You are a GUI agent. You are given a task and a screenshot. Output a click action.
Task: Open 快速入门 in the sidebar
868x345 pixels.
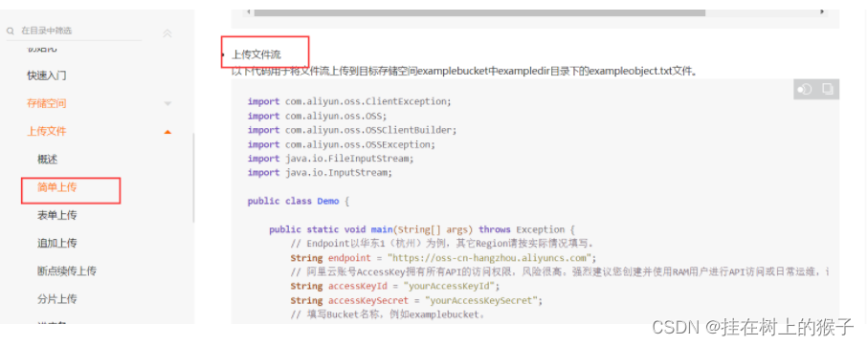(47, 75)
